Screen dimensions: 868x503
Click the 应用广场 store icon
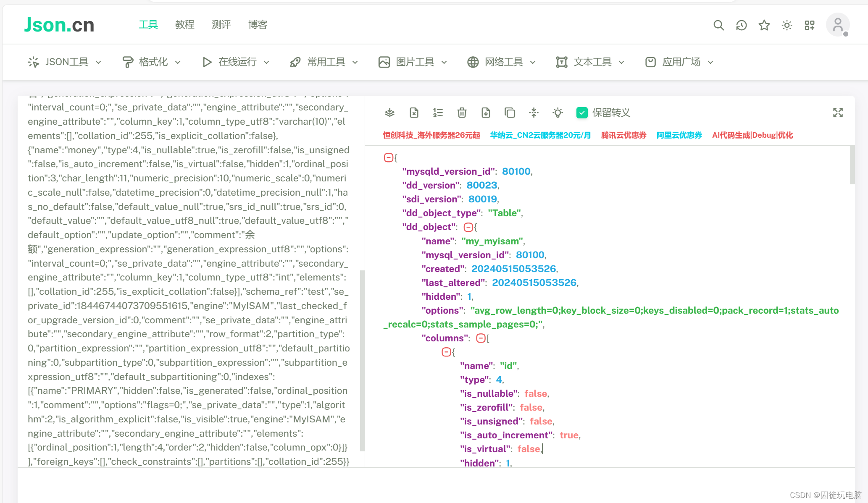click(x=650, y=62)
